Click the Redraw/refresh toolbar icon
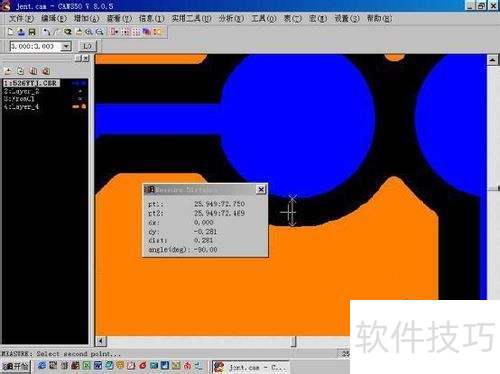500x374 pixels. click(68, 32)
